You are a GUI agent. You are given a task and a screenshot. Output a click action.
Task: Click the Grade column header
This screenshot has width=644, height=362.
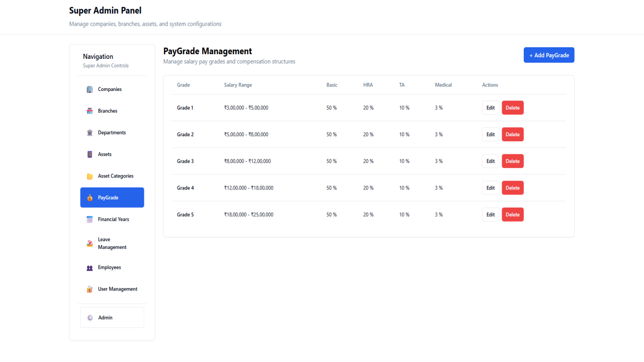(184, 85)
